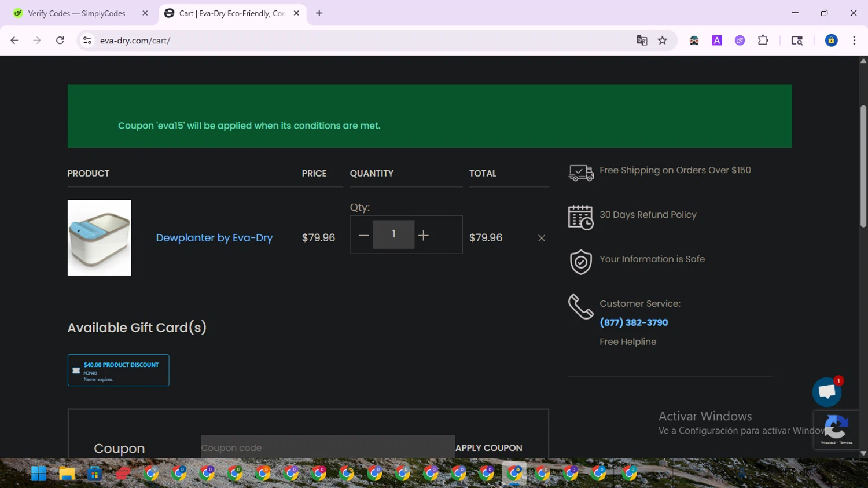Click the 'Free Helpline' text
868x488 pixels.
click(x=628, y=342)
